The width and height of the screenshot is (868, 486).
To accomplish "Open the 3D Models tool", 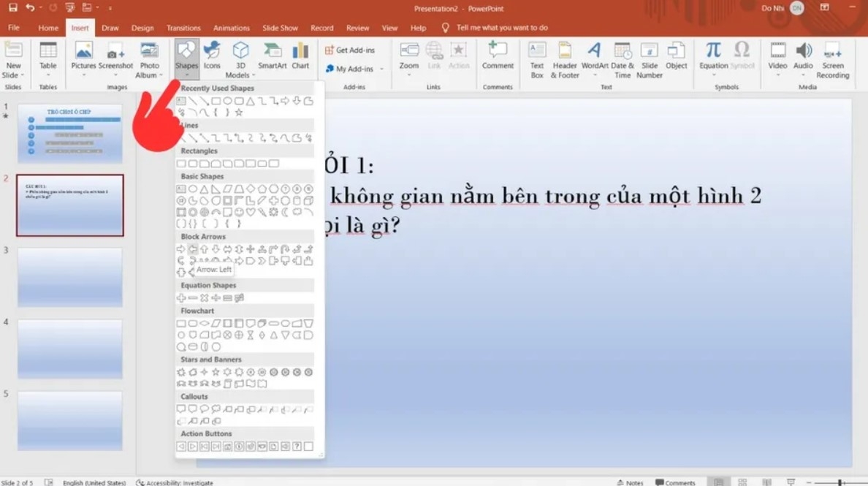I will tap(240, 59).
